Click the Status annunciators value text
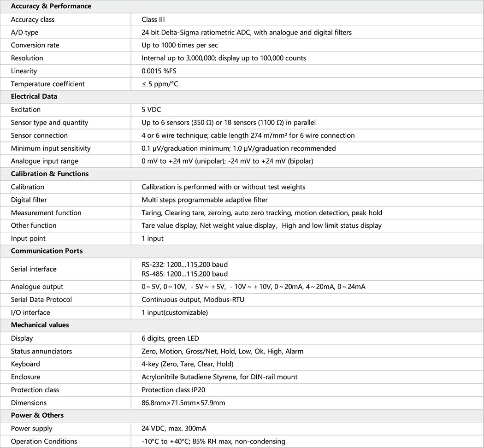The width and height of the screenshot is (484, 448). tap(223, 351)
